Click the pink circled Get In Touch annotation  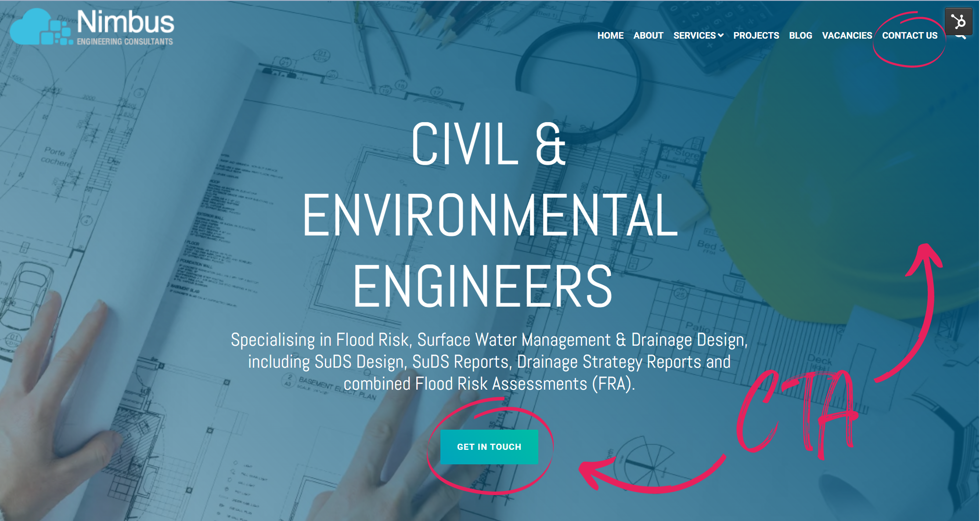[490, 446]
